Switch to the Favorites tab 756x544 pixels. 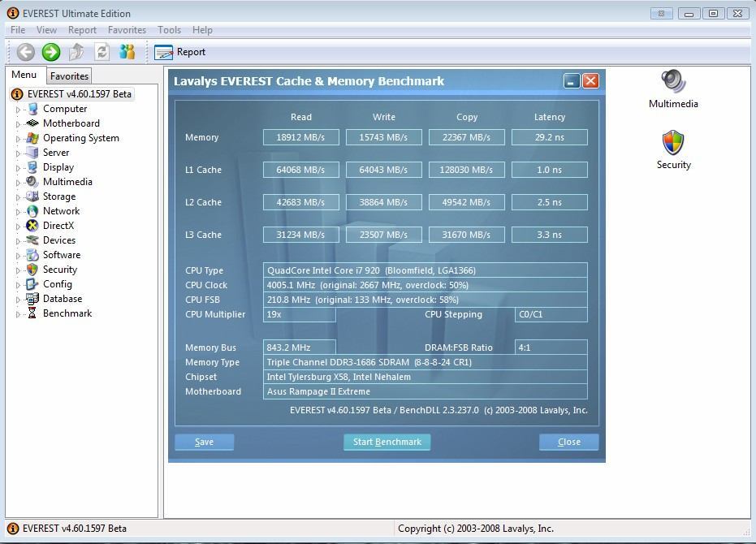tap(69, 76)
